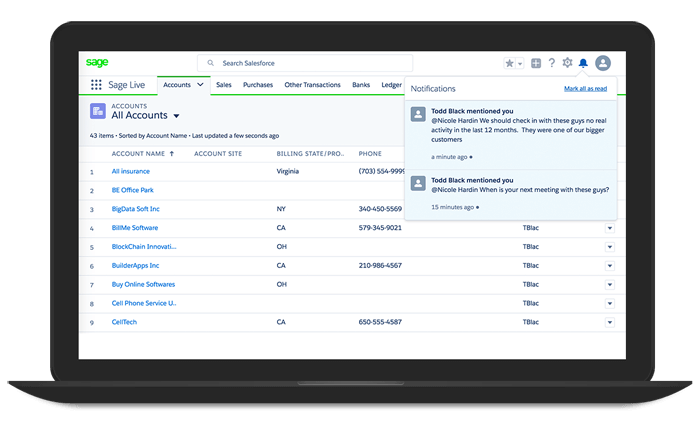Screen dimensions: 700x422
Task: Open row actions for Cell Phone Service
Action: pyautogui.click(x=610, y=304)
